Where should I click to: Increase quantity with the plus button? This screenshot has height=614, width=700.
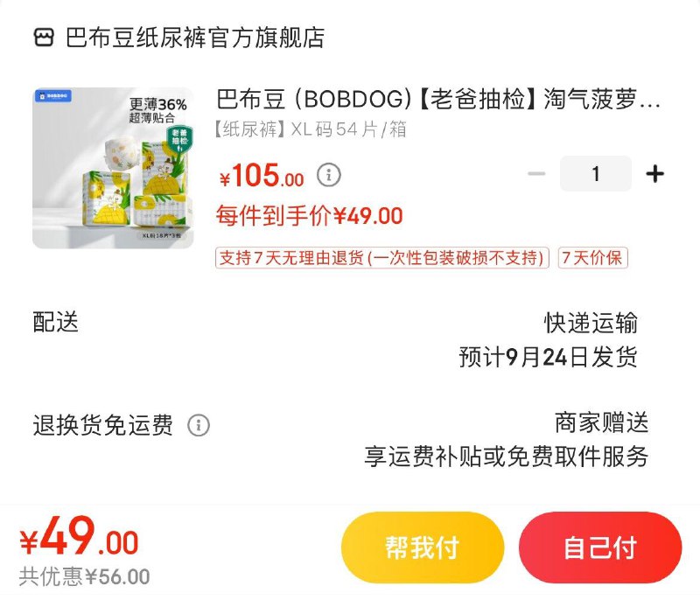[x=654, y=173]
